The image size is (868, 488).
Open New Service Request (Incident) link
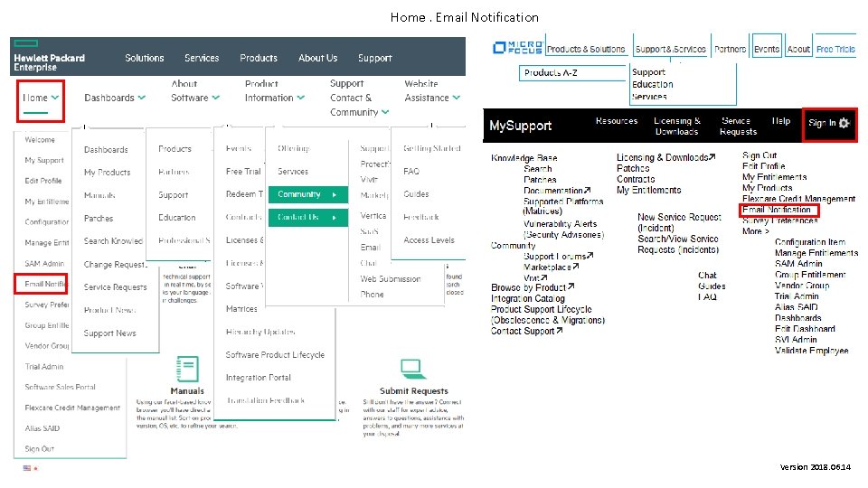click(679, 222)
